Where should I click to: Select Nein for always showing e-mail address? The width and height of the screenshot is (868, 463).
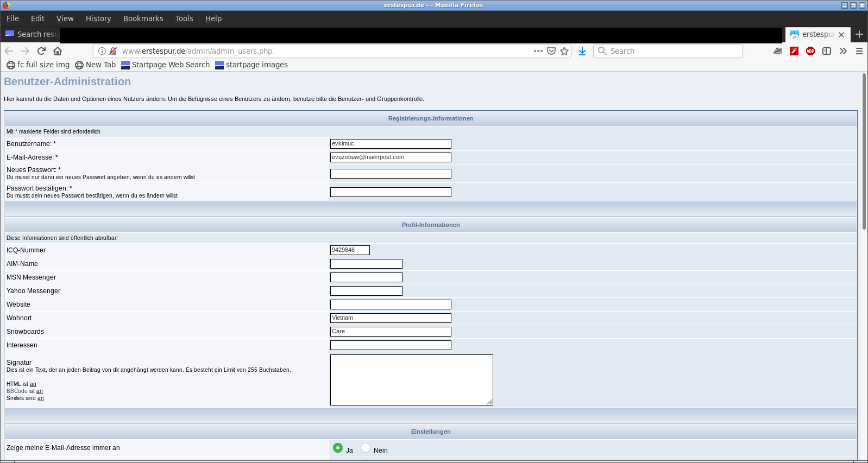click(x=366, y=448)
